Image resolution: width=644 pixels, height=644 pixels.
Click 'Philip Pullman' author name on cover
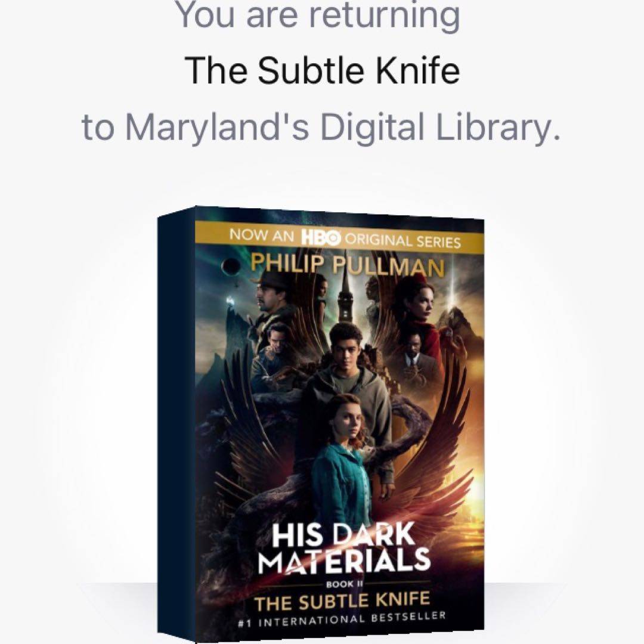(348, 267)
